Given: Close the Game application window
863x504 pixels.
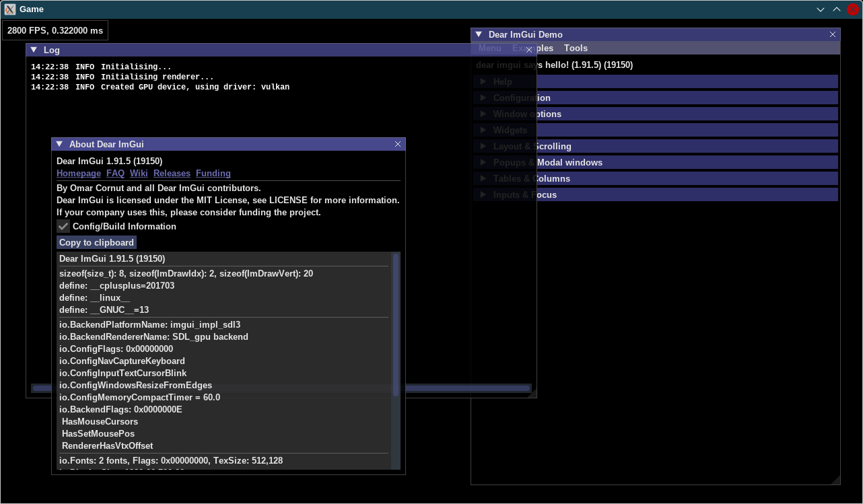Looking at the screenshot, I should pos(853,9).
